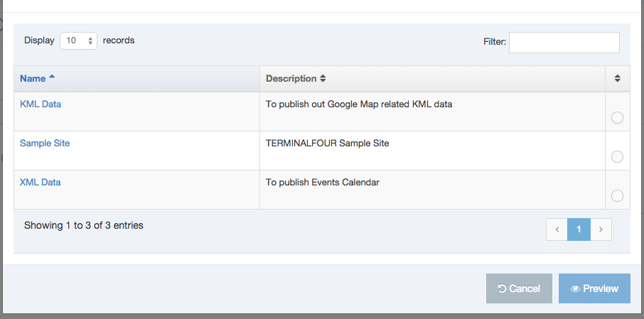
Task: Choose the XML Data radio button
Action: point(617,195)
